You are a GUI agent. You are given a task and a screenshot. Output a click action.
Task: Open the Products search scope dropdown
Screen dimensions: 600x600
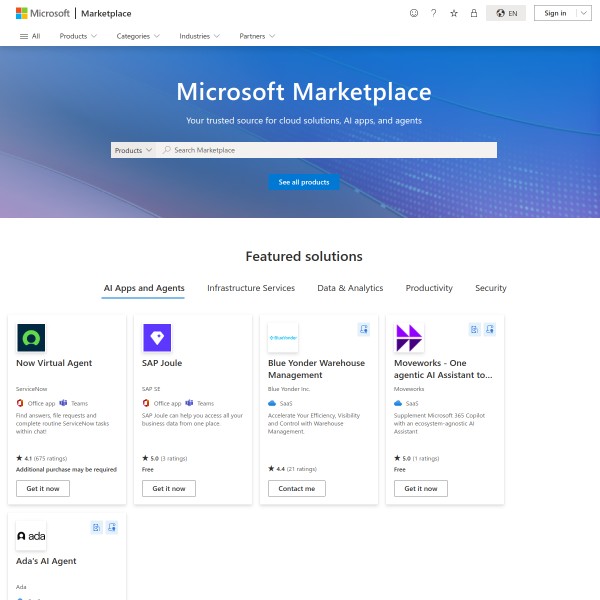point(134,150)
